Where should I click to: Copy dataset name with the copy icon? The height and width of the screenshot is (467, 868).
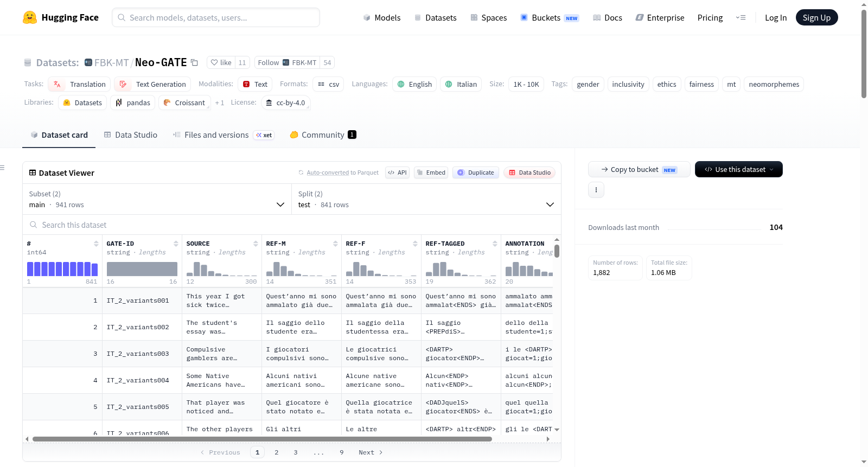coord(194,63)
